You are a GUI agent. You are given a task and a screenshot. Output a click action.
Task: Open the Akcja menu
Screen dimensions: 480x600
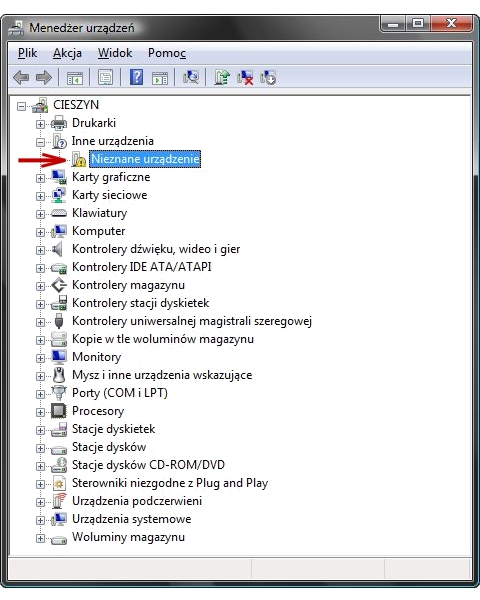[67, 53]
